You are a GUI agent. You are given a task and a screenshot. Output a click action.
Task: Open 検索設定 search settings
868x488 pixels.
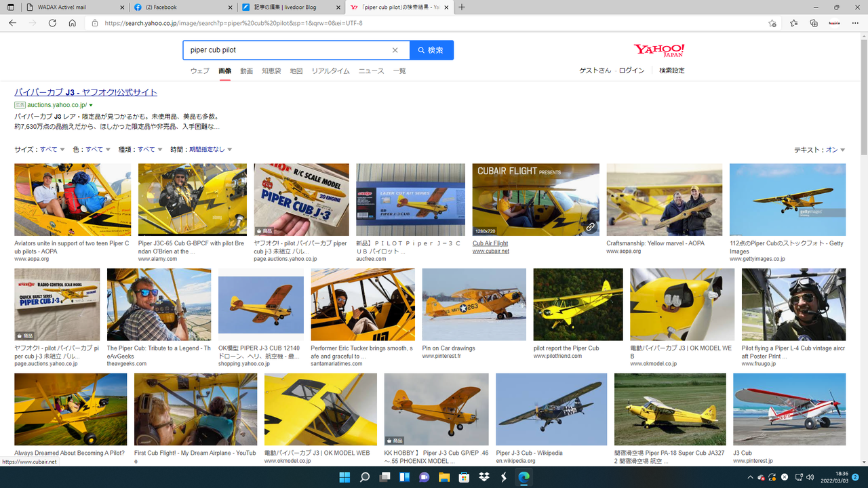click(x=672, y=70)
